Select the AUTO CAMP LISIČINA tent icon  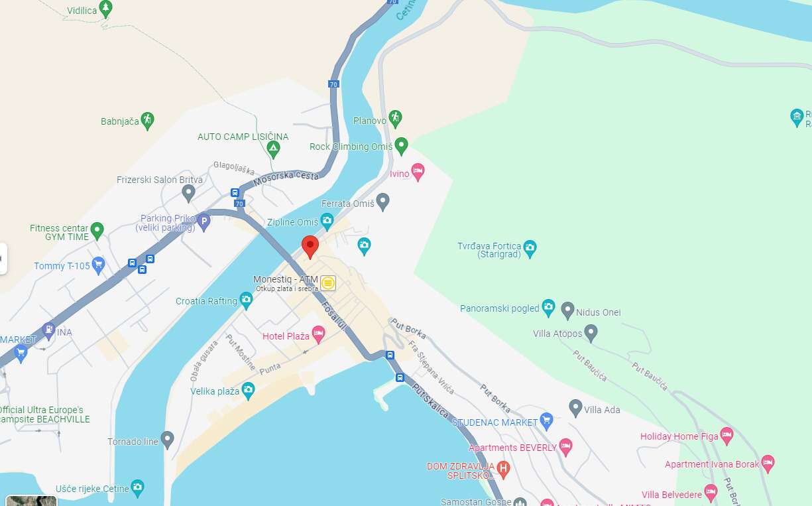tap(273, 149)
